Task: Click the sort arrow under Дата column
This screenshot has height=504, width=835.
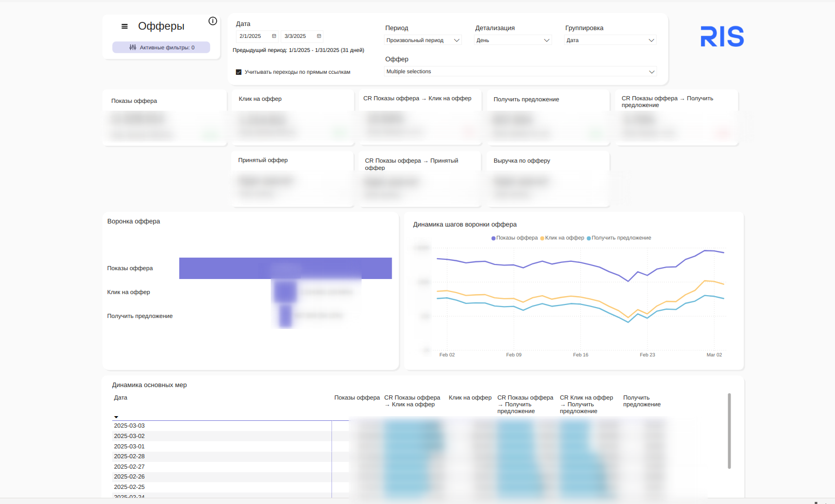Action: tap(116, 417)
